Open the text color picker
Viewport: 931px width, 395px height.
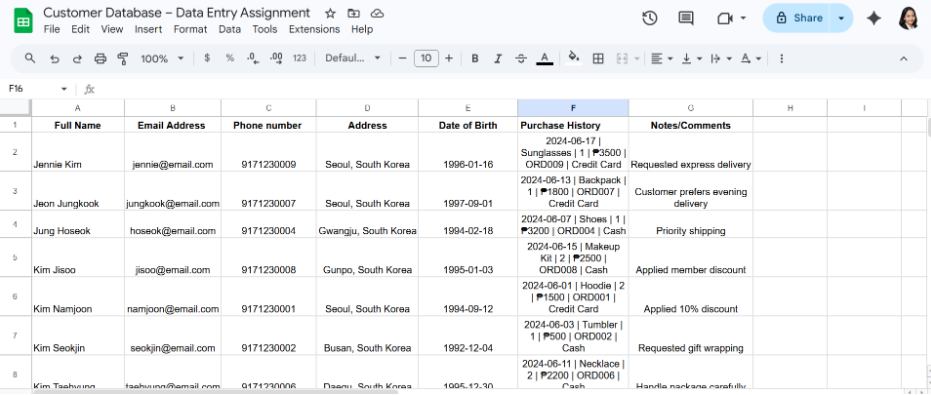click(544, 58)
